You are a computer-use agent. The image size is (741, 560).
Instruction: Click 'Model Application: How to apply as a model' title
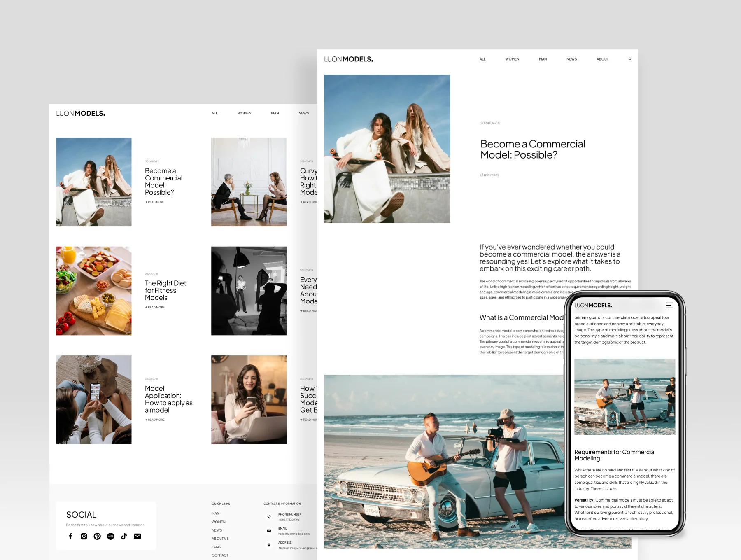coord(168,399)
